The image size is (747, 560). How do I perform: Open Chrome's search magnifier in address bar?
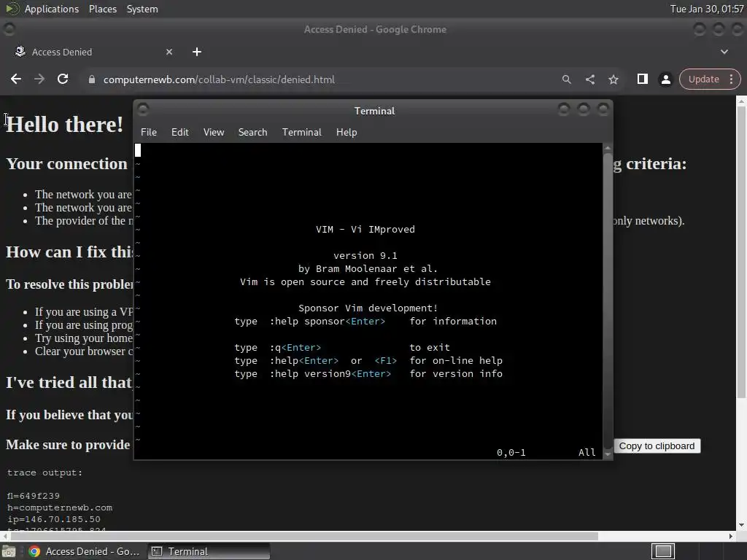pyautogui.click(x=566, y=79)
